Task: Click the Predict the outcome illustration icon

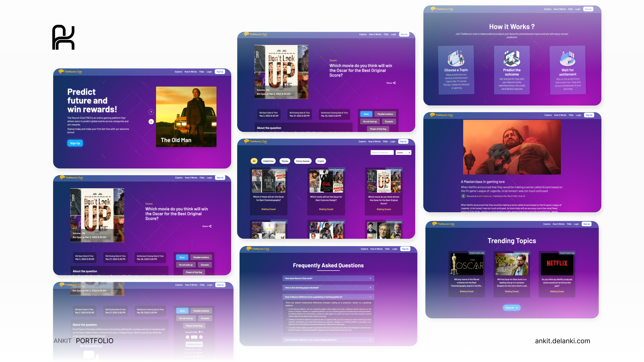Action: pos(512,58)
